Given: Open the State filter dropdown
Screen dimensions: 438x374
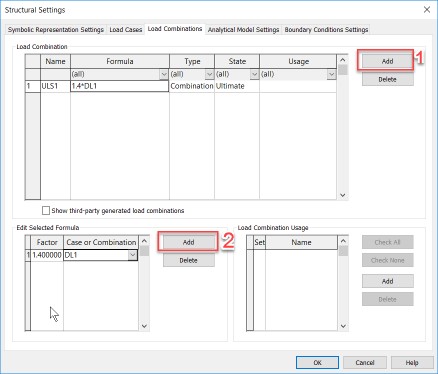Looking at the screenshot, I should click(254, 74).
